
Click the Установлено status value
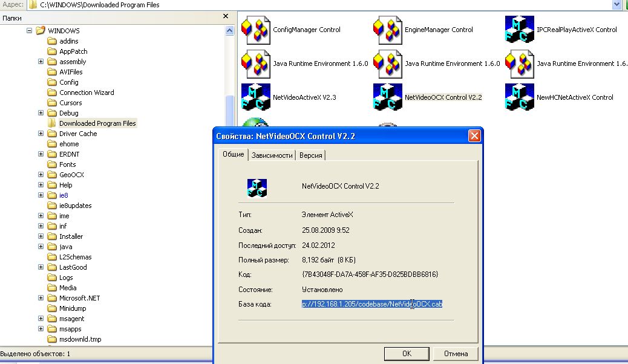[322, 290]
